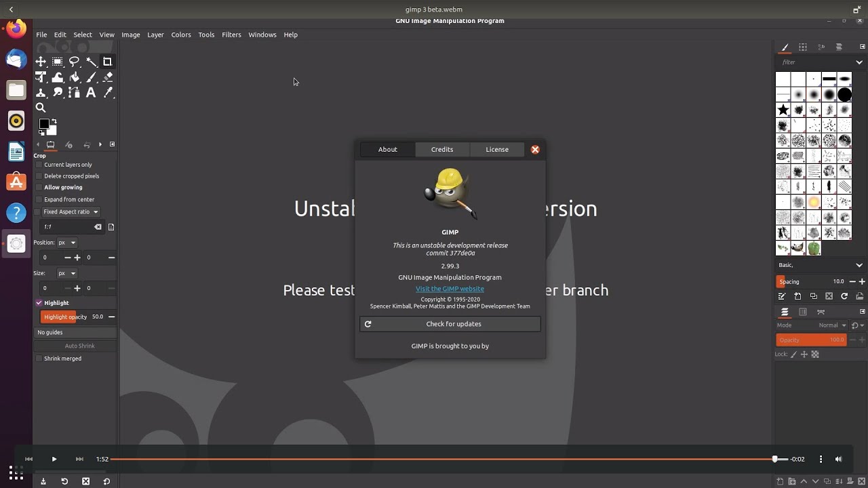Select the Crop tool in toolbox
The width and height of the screenshot is (868, 488).
coord(107,62)
